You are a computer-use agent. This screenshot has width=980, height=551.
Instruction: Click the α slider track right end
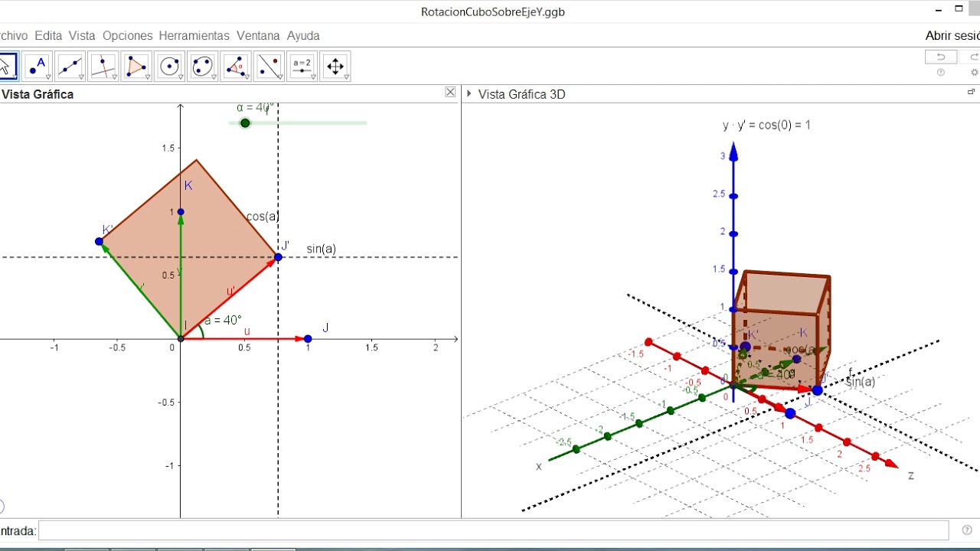(365, 123)
